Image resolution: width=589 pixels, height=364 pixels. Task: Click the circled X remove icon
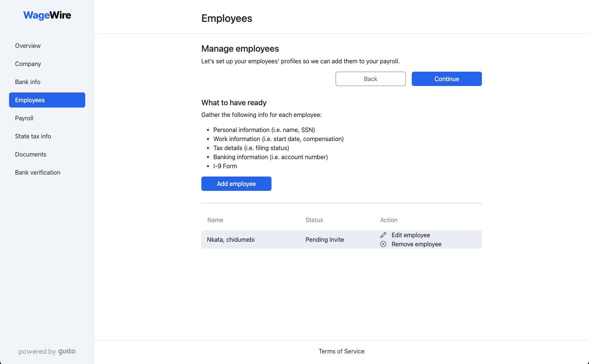coord(383,244)
